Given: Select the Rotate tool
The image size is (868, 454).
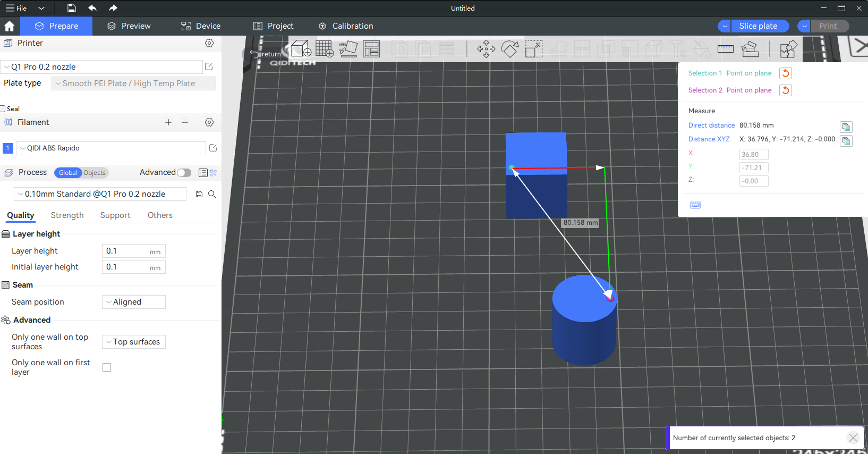Looking at the screenshot, I should click(x=510, y=49).
